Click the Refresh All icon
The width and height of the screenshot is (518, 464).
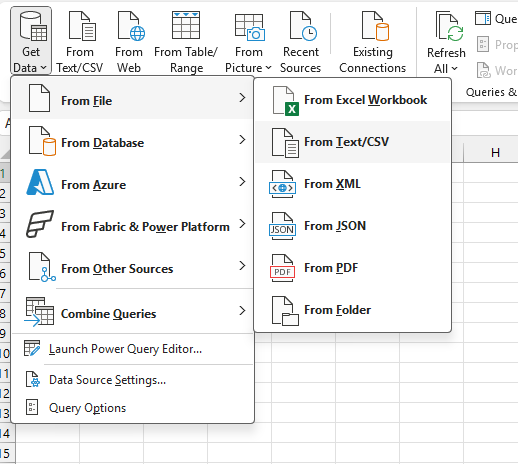[x=449, y=26]
